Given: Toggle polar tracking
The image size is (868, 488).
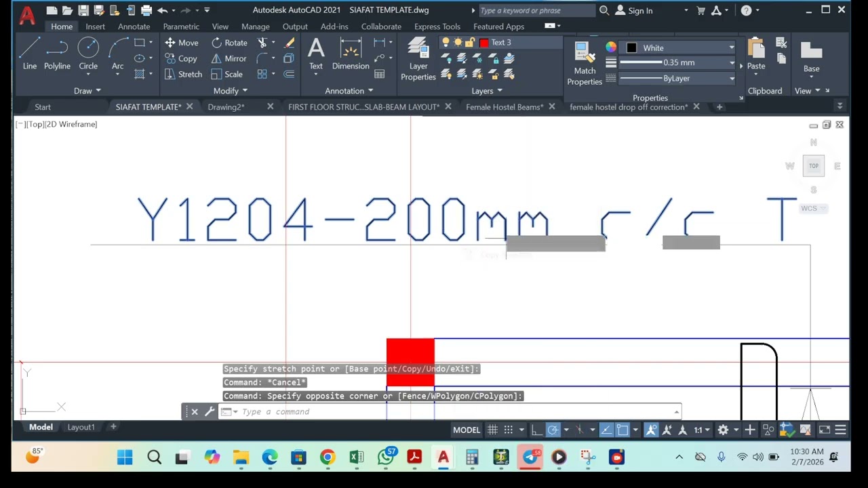Looking at the screenshot, I should click(x=553, y=430).
